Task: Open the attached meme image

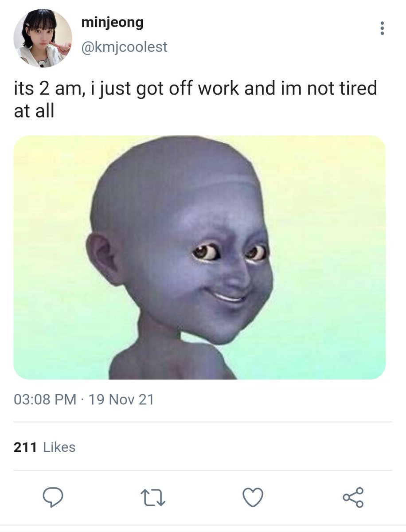Action: point(199,257)
